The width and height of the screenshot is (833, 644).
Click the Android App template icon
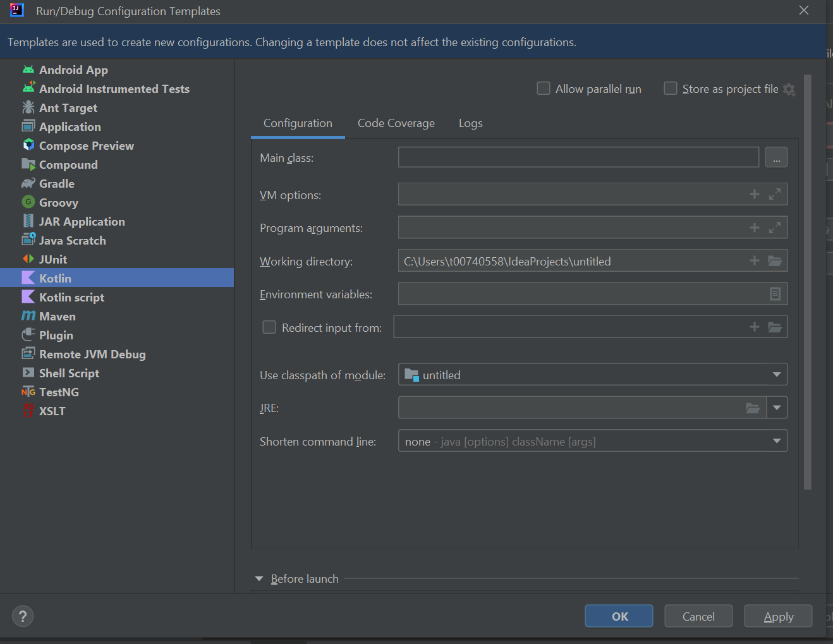28,70
